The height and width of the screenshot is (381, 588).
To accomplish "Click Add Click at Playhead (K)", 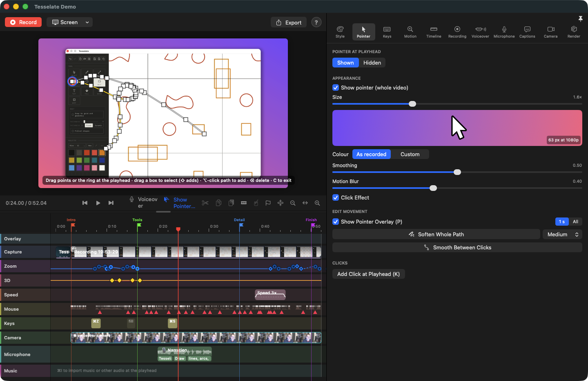I will (x=368, y=274).
